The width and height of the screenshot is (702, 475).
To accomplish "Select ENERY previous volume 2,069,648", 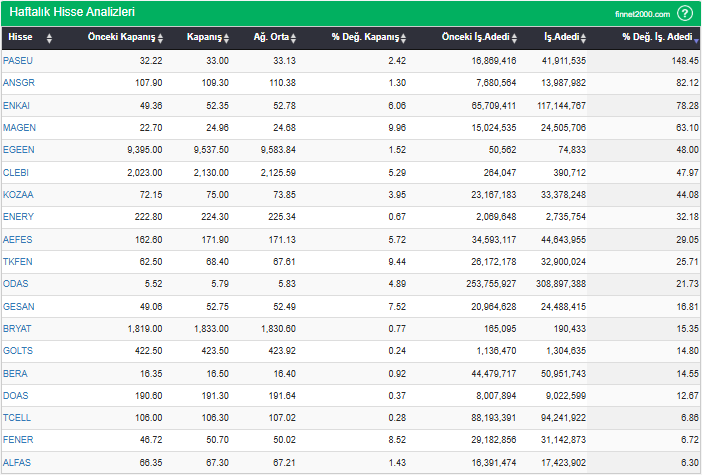I will tap(496, 216).
